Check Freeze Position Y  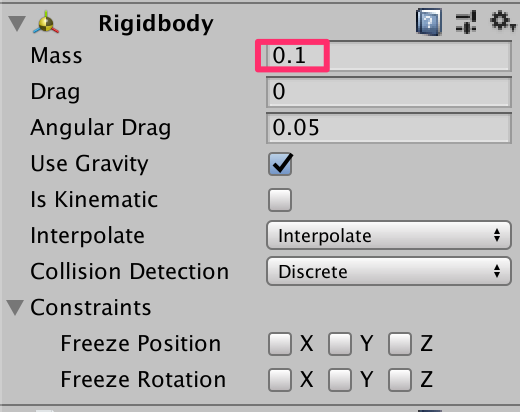pos(340,344)
